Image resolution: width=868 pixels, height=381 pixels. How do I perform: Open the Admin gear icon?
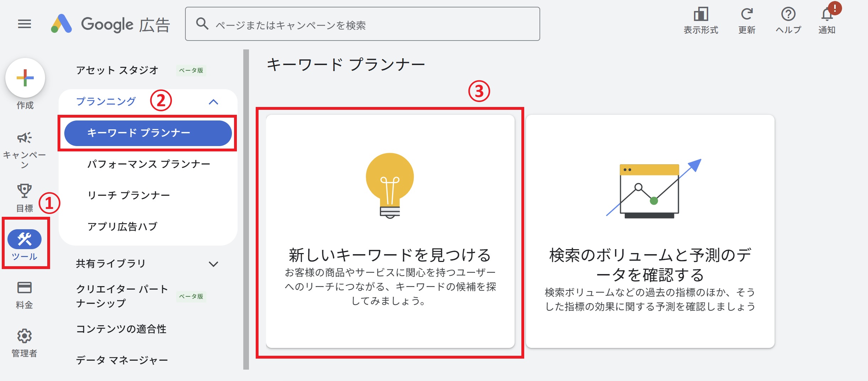24,336
